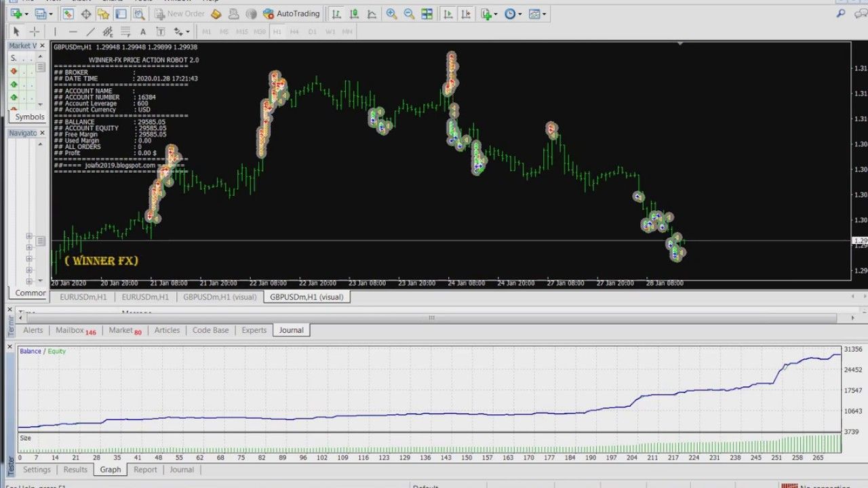Image resolution: width=868 pixels, height=488 pixels.
Task: Open the search magnifier in top right
Action: pyautogui.click(x=840, y=14)
